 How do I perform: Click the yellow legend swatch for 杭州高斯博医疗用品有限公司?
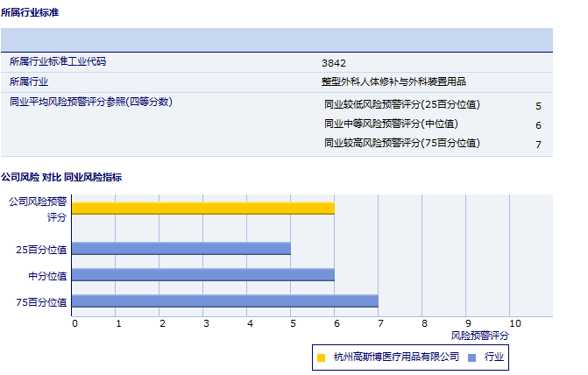point(322,357)
